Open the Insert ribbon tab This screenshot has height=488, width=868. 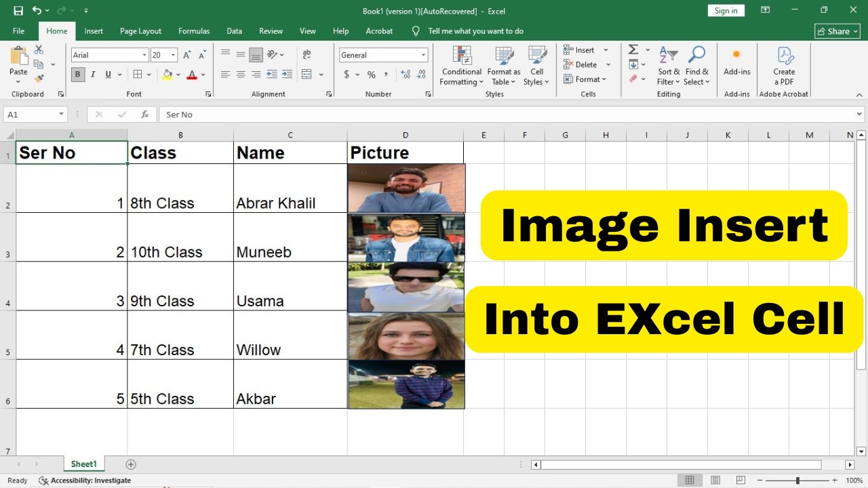click(x=94, y=31)
